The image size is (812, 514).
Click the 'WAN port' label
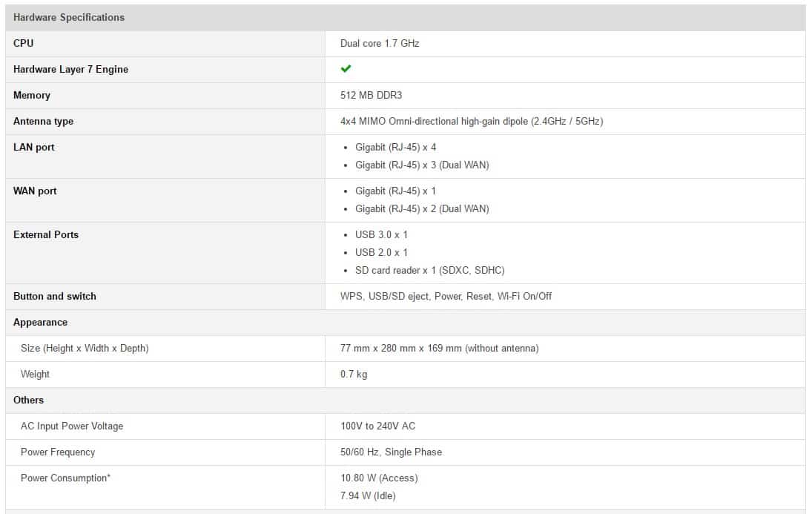click(x=35, y=191)
